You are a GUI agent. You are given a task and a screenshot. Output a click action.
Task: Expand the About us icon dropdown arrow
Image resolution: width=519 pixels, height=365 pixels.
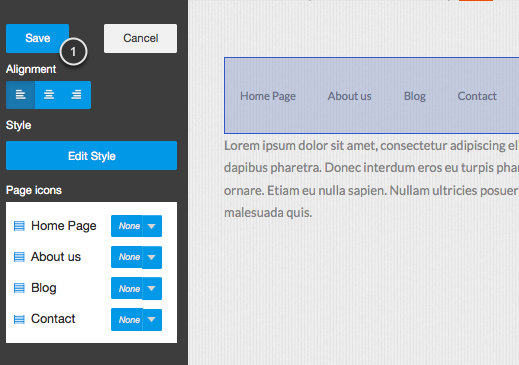click(152, 257)
